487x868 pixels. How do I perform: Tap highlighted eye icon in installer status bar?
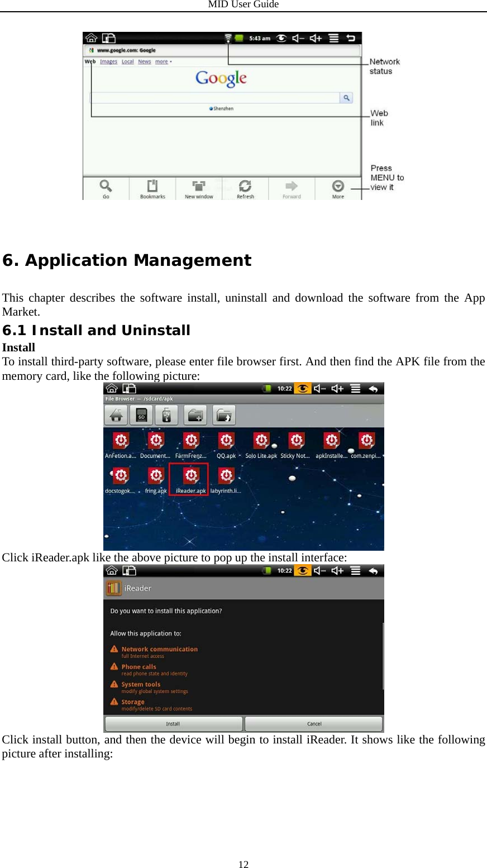coord(303,570)
